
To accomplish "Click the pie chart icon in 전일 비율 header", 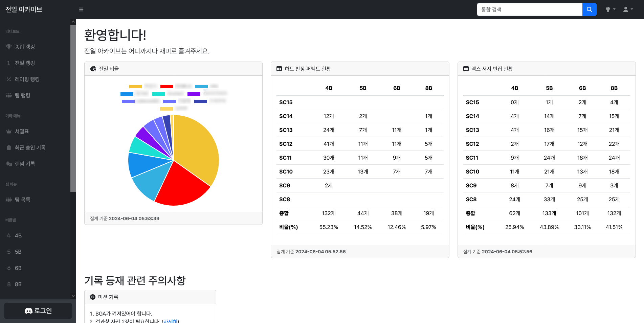I will click(93, 69).
